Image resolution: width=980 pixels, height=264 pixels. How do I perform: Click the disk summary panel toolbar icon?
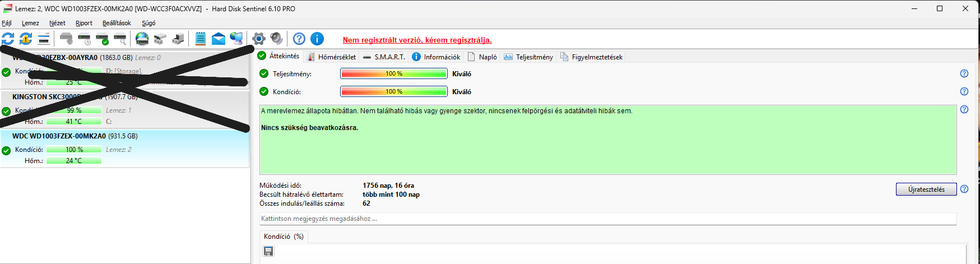pyautogui.click(x=44, y=39)
